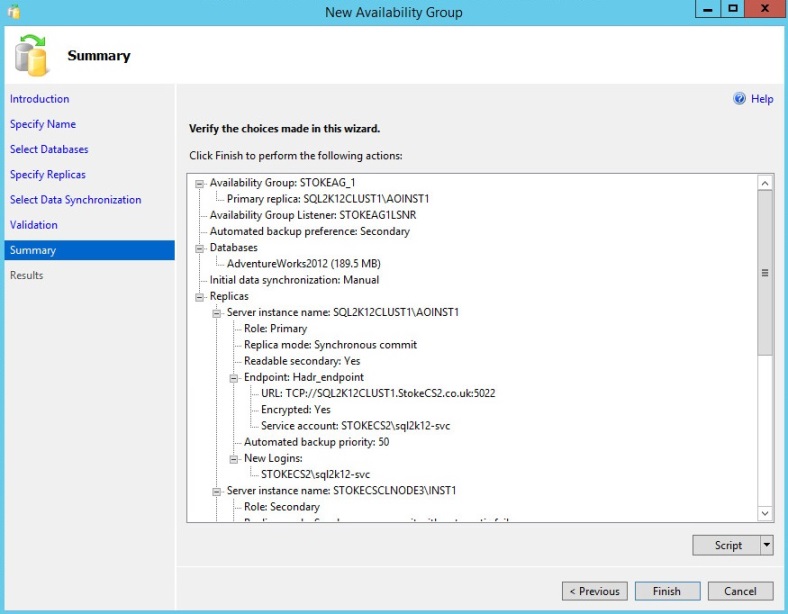Select the 'Role: Primary' row

(x=275, y=329)
